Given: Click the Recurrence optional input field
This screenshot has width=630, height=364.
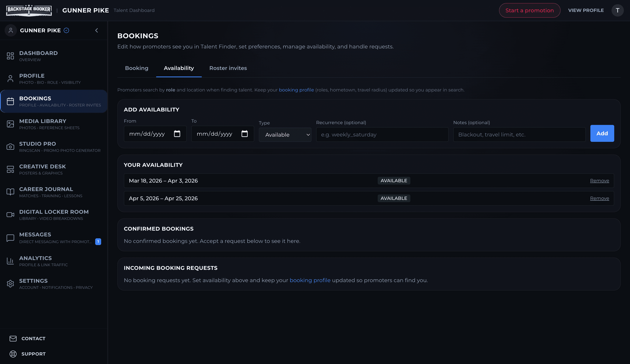Looking at the screenshot, I should pyautogui.click(x=382, y=134).
